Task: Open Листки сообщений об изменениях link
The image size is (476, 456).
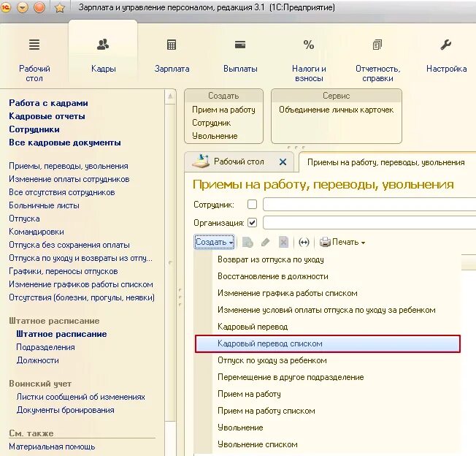Action: tap(80, 397)
